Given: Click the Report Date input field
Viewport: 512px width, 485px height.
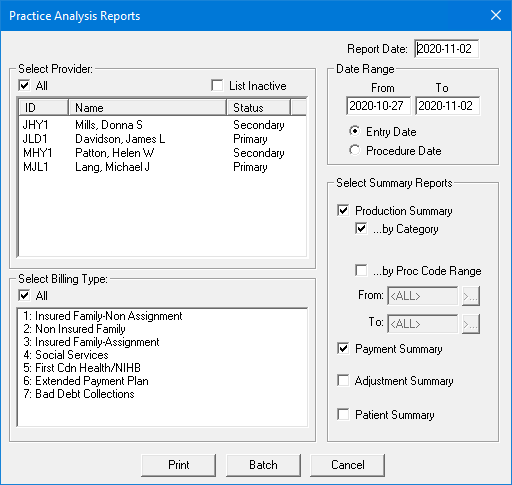Looking at the screenshot, I should pyautogui.click(x=447, y=49).
